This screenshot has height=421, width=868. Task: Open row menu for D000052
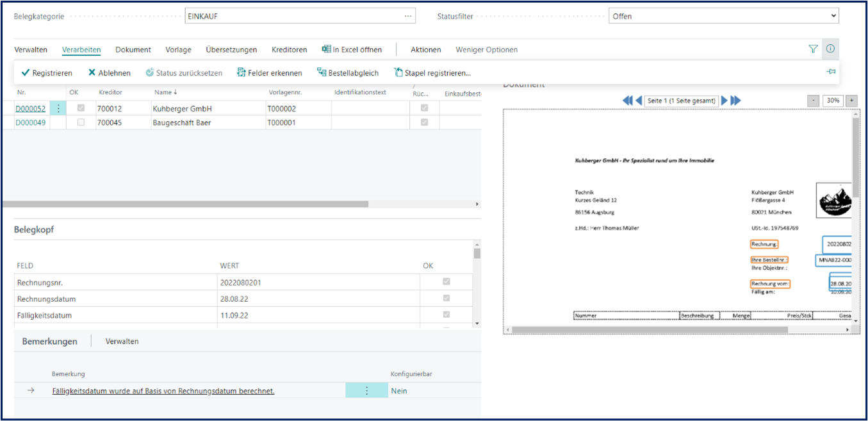[58, 109]
